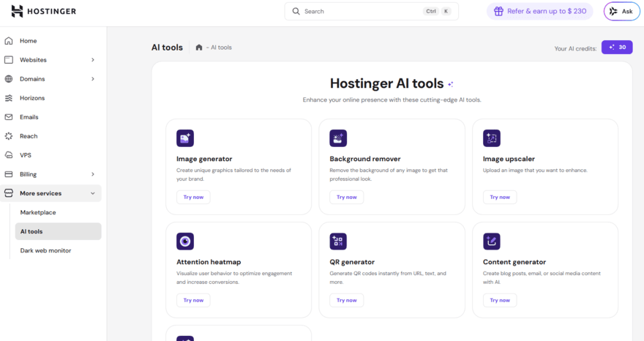
Task: Click the Horizons waves icon
Action: (9, 98)
